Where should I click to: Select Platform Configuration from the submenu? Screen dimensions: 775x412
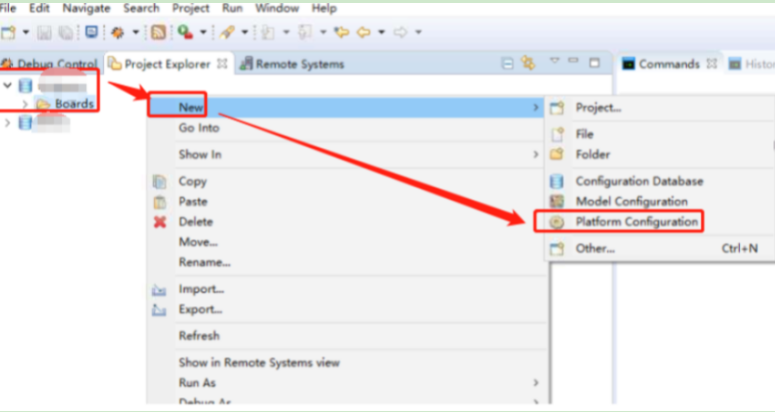[x=636, y=222]
